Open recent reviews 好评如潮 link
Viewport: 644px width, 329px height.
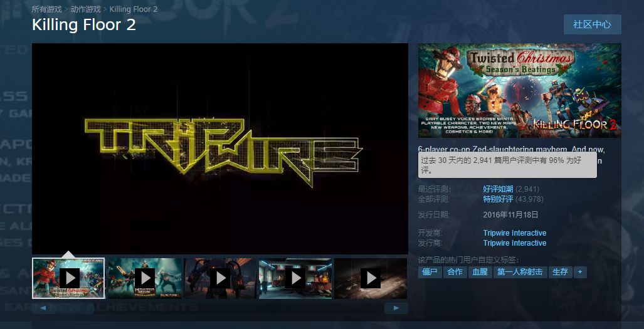click(x=498, y=189)
